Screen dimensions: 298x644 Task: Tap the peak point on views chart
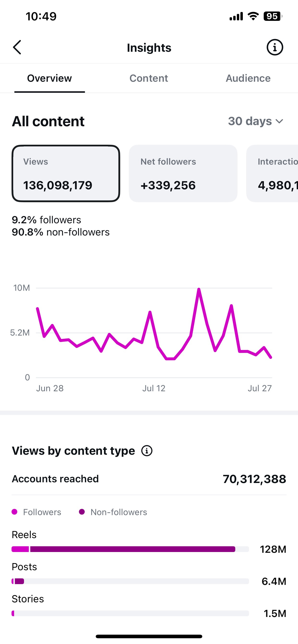pyautogui.click(x=199, y=289)
